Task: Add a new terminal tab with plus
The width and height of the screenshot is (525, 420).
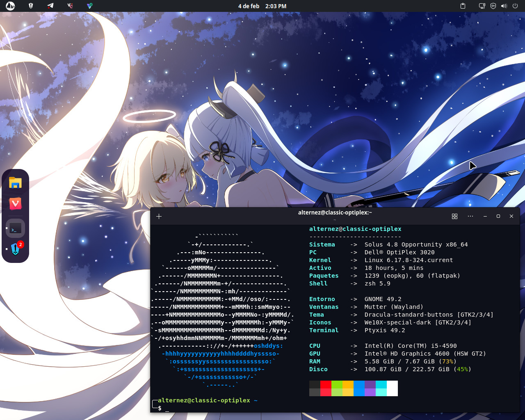Action: 159,216
